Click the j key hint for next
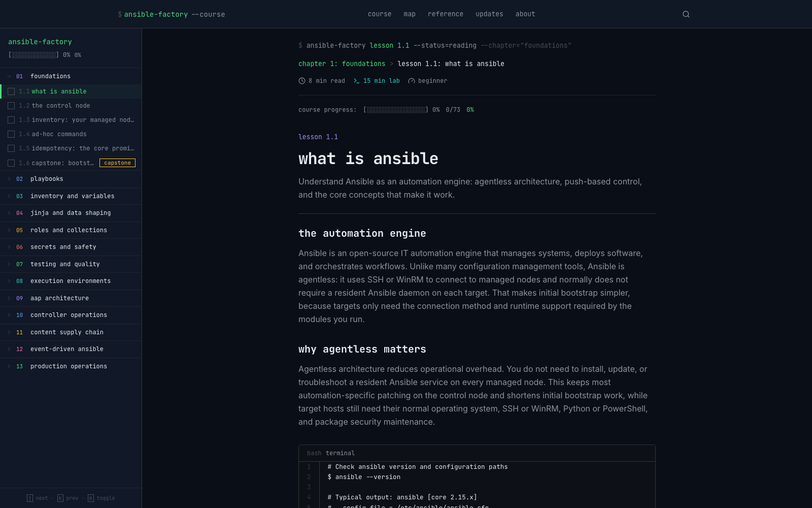The height and width of the screenshot is (508, 812). click(29, 498)
